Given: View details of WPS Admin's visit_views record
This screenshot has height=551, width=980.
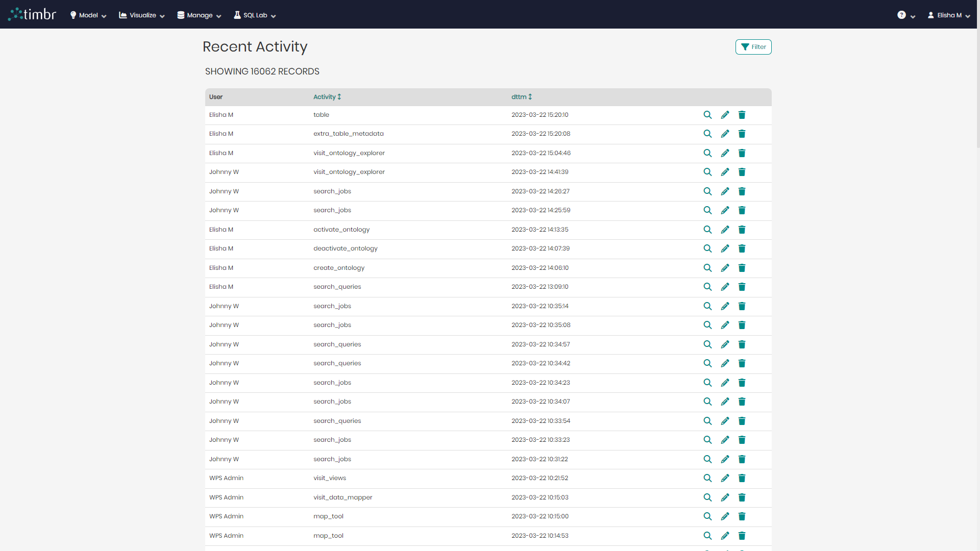Looking at the screenshot, I should click(707, 478).
